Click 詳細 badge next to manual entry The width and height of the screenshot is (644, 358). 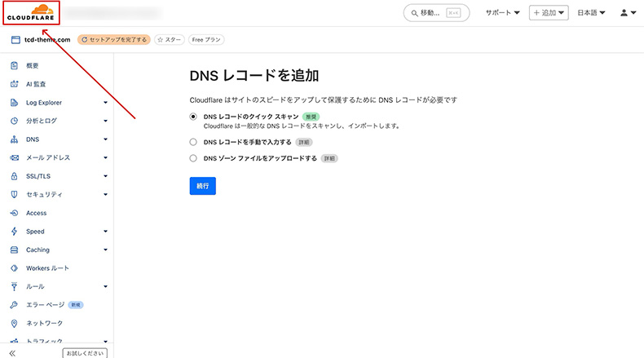pos(304,142)
